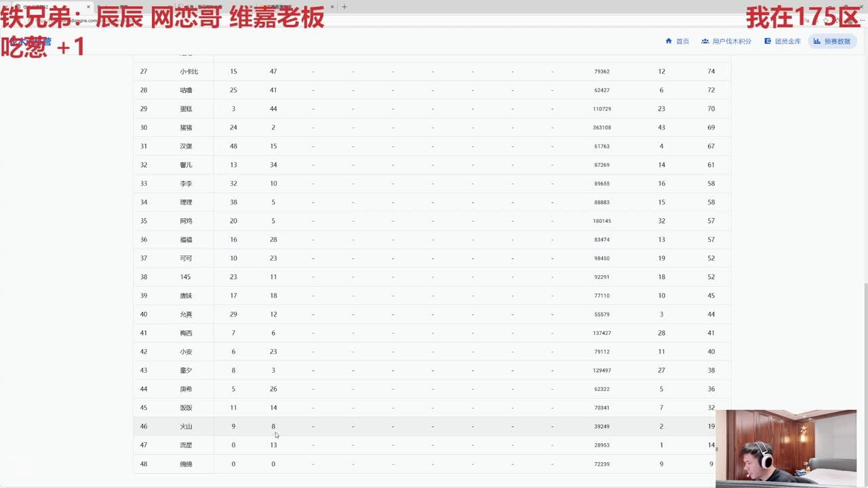
Task: Click the value 61763 in 汉堡's row
Action: [x=601, y=146]
